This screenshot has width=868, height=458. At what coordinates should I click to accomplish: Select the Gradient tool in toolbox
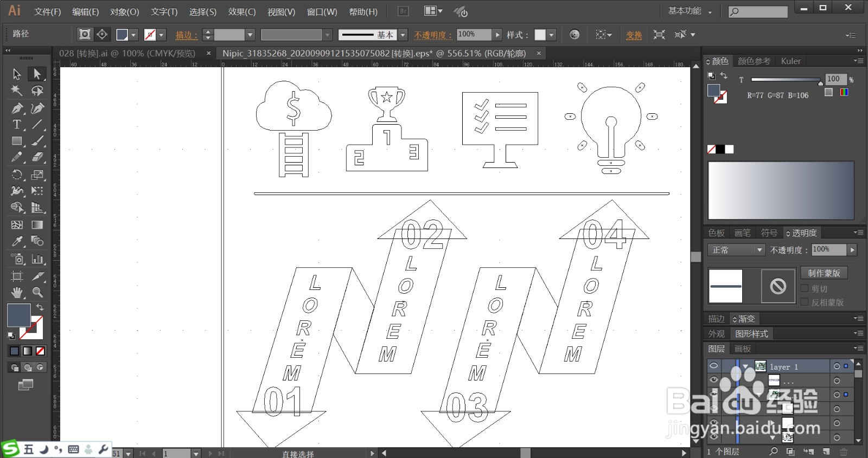pos(37,224)
